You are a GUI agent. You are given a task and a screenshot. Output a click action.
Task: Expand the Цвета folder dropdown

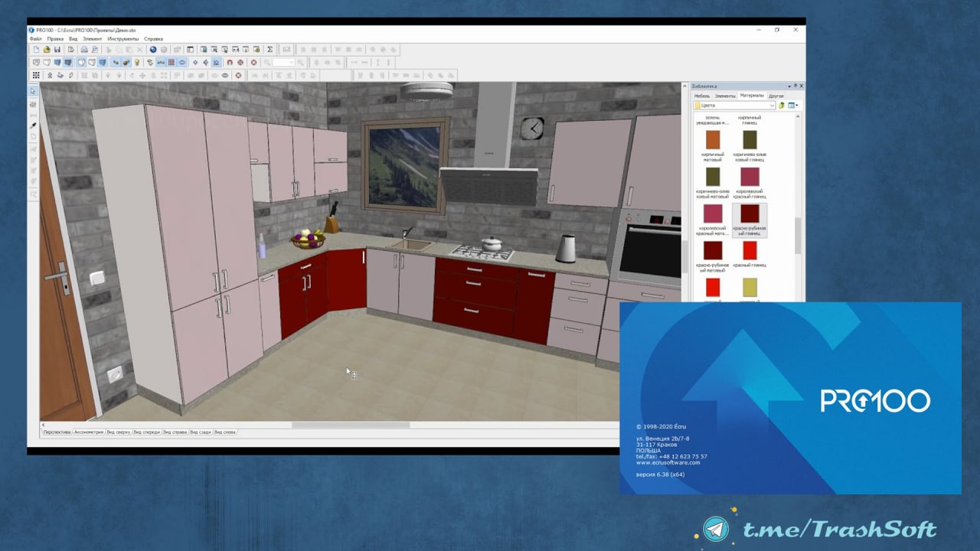[772, 105]
